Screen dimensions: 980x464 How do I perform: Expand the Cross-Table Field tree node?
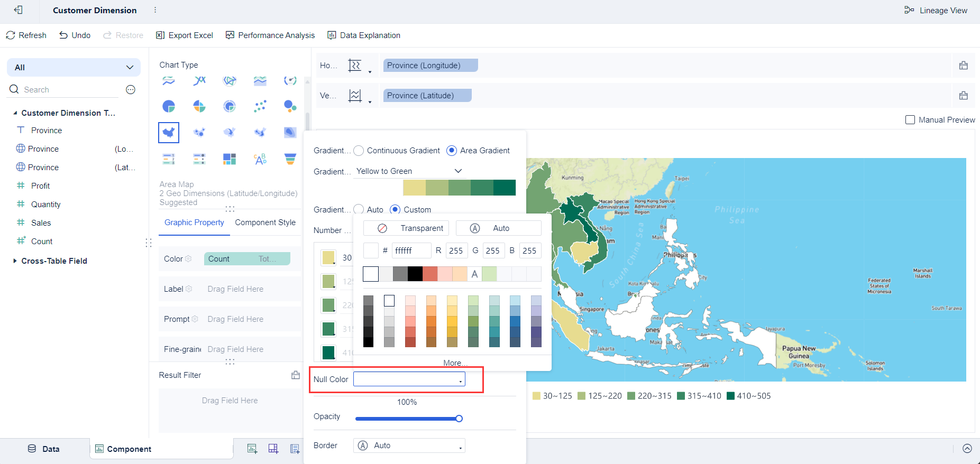pos(15,261)
